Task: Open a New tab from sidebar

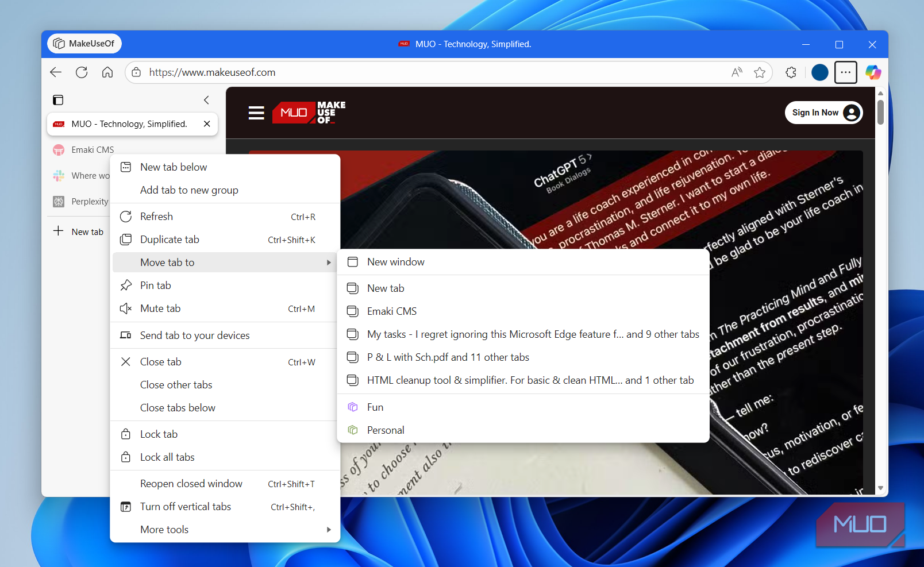Action: [79, 232]
